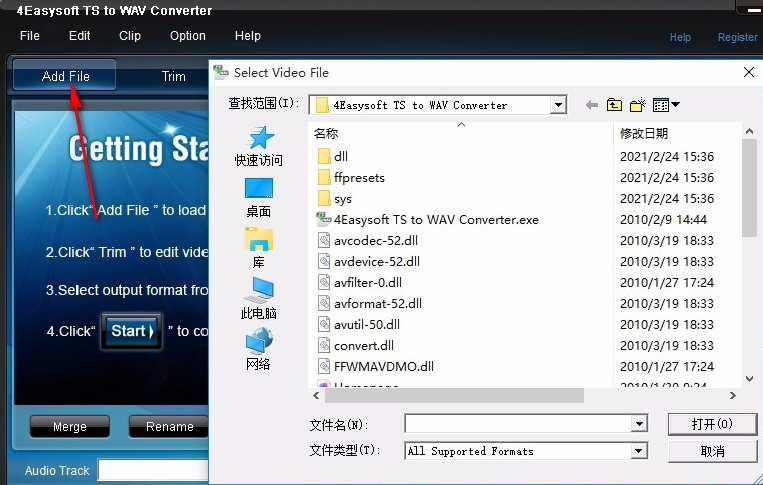Open the Help link at top right
763x485 pixels.
[x=680, y=37]
